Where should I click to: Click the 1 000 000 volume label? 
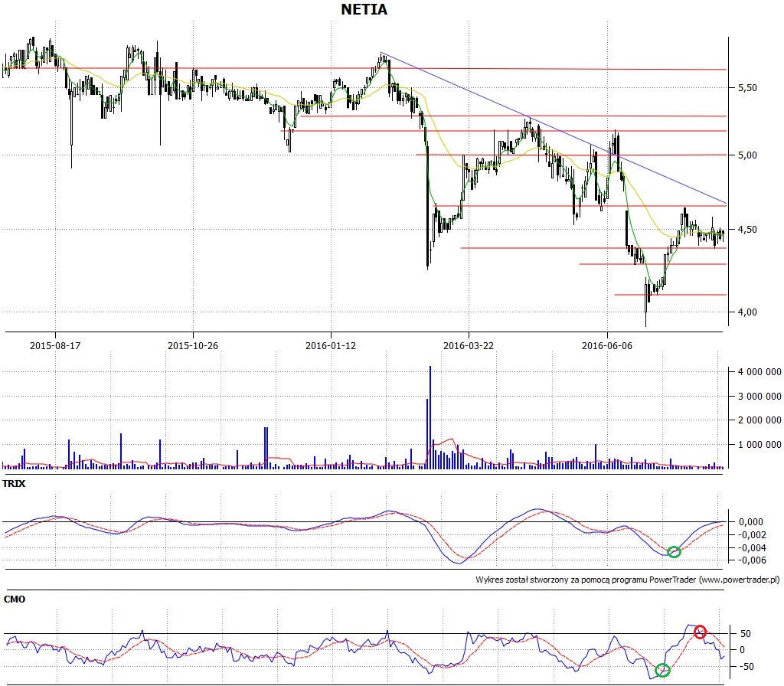pyautogui.click(x=759, y=445)
